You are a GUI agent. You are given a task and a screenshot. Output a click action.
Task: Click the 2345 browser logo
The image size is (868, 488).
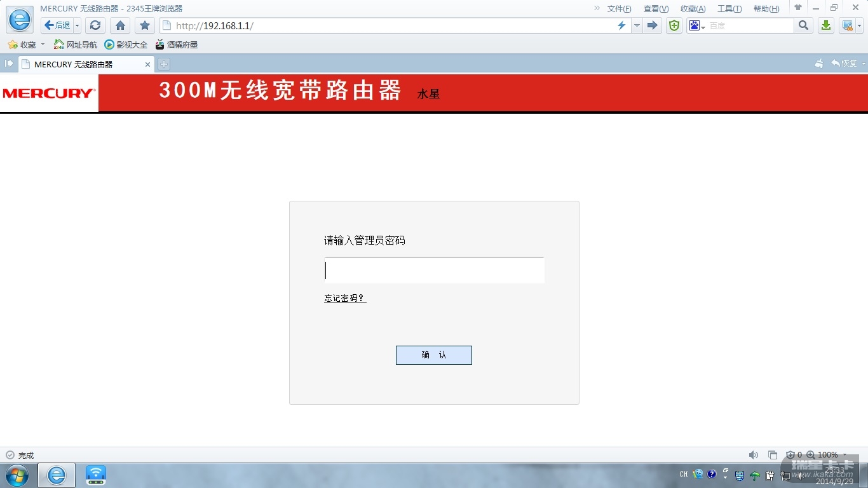click(x=20, y=20)
